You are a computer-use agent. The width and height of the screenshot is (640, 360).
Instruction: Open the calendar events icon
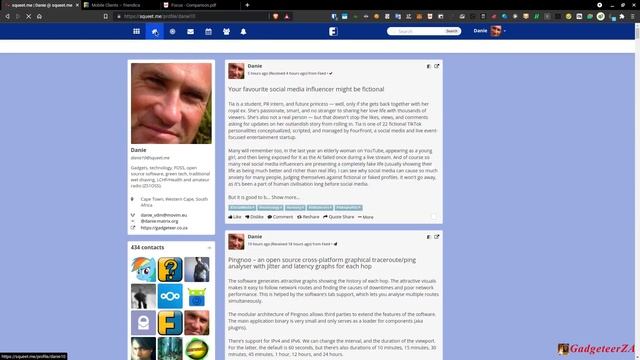208,31
